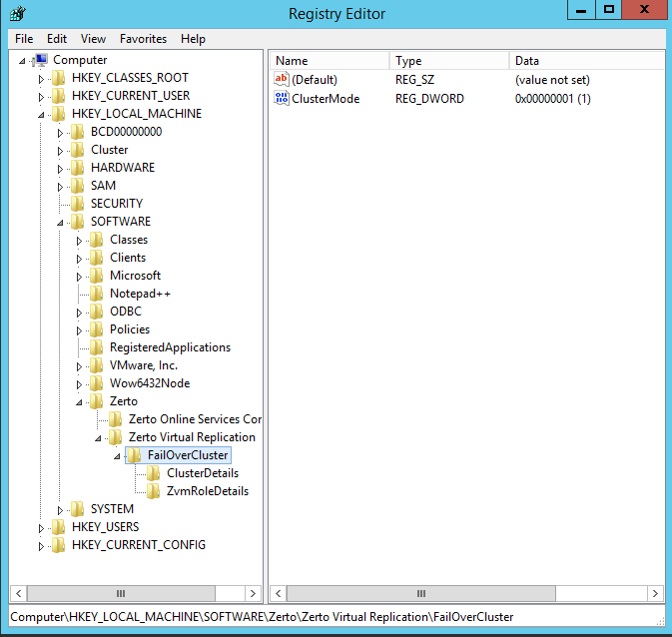The width and height of the screenshot is (672, 637).
Task: Expand the VMware, Inc. key arrow
Action: coord(79,366)
